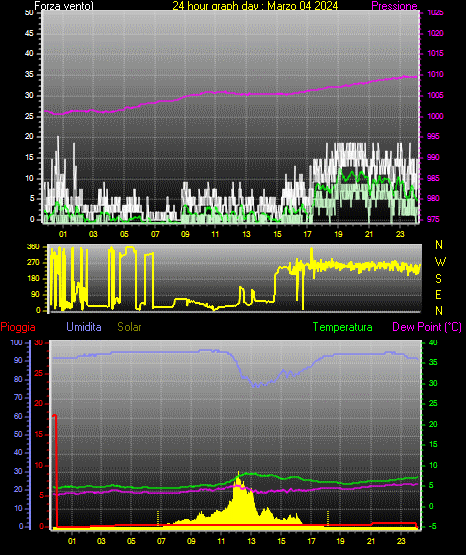466x555 pixels.
Task: Click hour 19 marker on wind graph axis
Action: (x=338, y=234)
